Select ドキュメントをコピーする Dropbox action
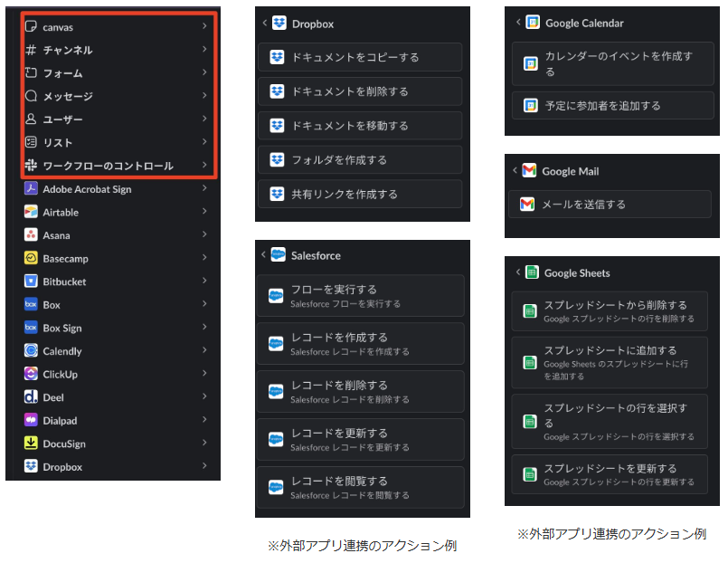Image resolution: width=728 pixels, height=563 pixels. click(x=360, y=57)
